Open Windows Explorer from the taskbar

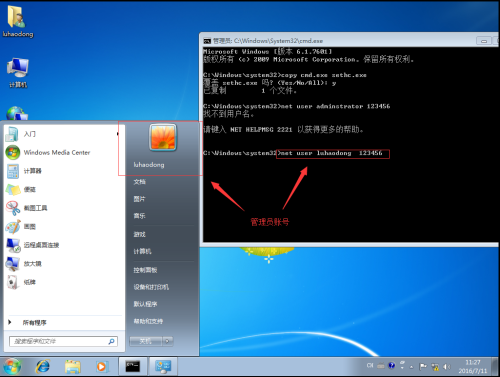[x=72, y=367]
